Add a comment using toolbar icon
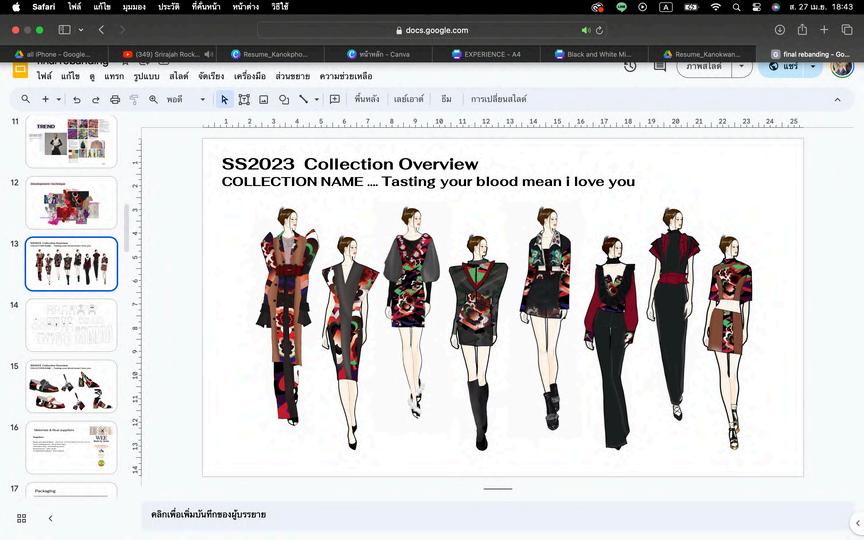864x540 pixels. coord(335,100)
